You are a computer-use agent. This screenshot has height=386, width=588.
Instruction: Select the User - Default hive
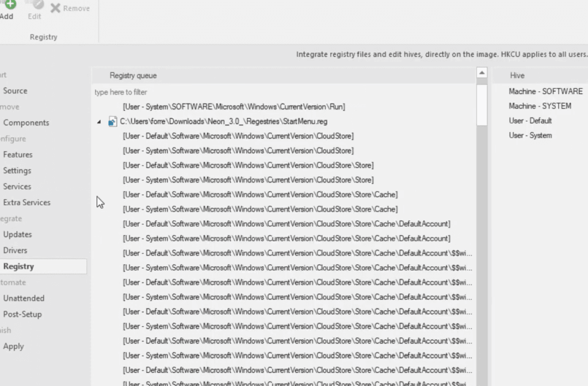pyautogui.click(x=529, y=120)
